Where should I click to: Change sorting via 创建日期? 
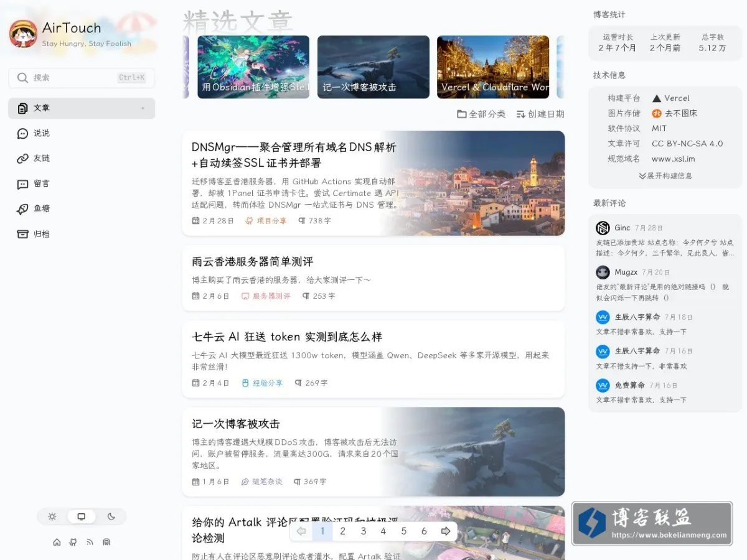(x=540, y=114)
